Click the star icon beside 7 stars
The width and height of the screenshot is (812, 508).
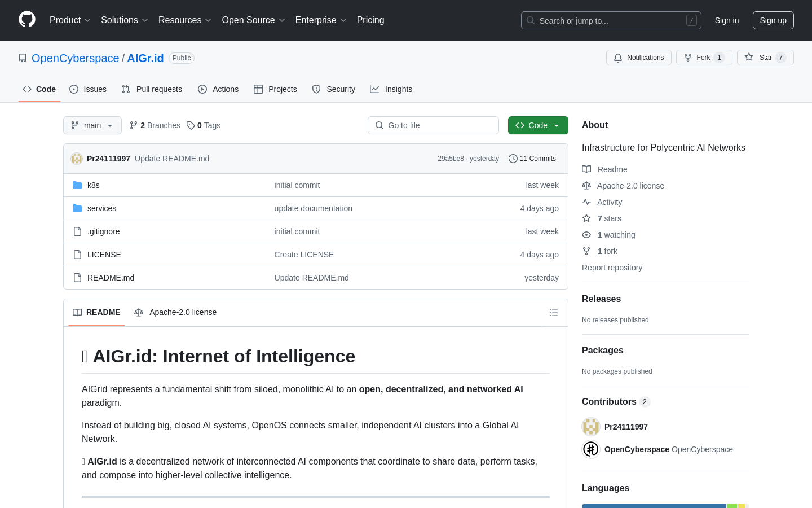click(586, 218)
